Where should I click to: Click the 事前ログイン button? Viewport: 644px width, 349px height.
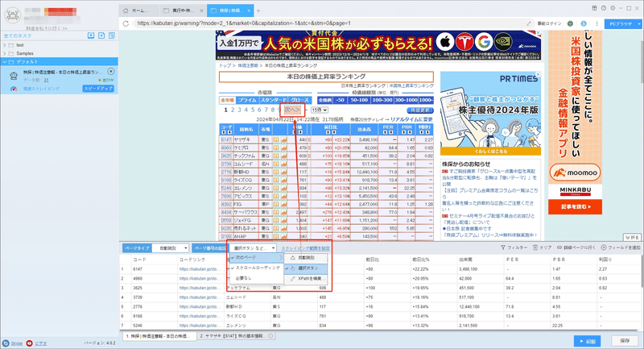point(549,23)
